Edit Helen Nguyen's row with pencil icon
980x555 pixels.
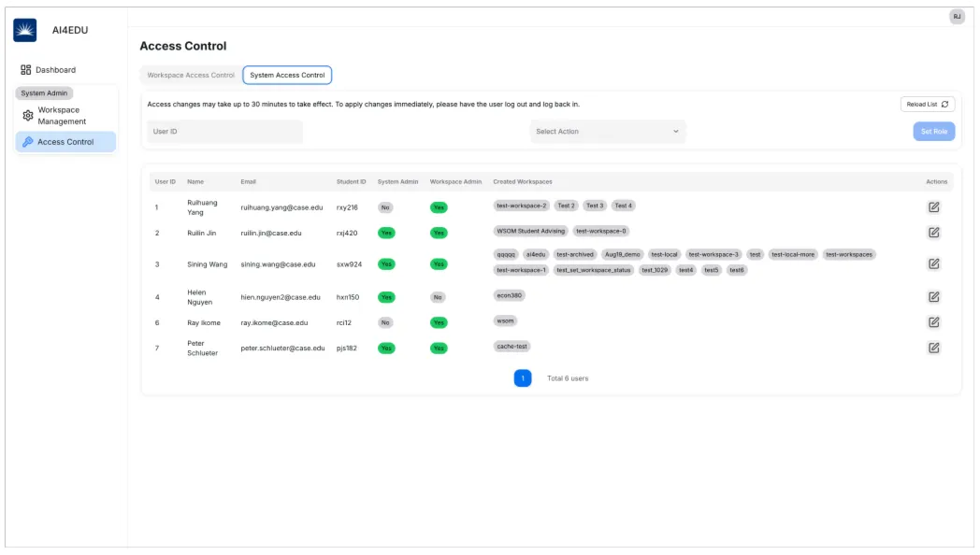pyautogui.click(x=934, y=296)
